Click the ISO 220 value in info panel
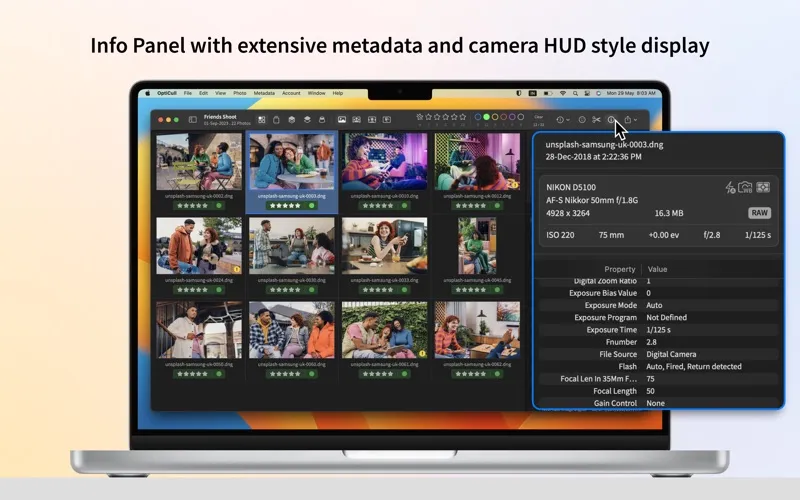 [560, 235]
